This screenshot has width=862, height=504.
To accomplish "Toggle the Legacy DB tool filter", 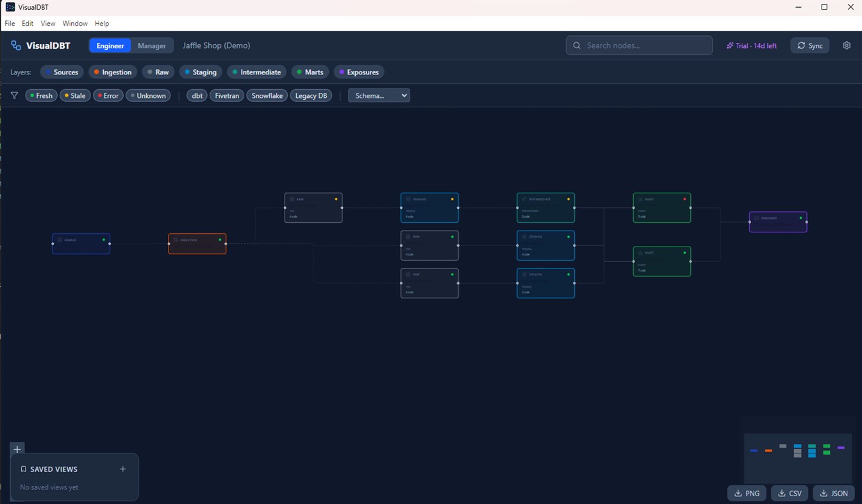I will [x=311, y=95].
